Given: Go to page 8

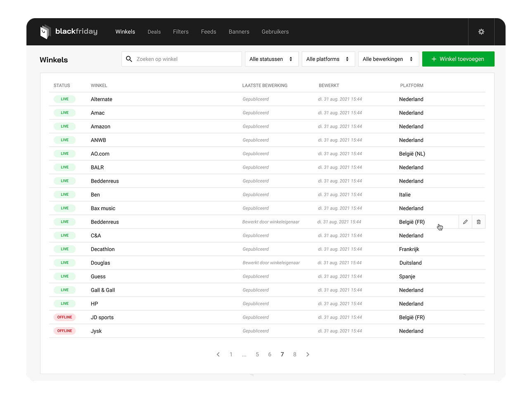Looking at the screenshot, I should coord(294,354).
